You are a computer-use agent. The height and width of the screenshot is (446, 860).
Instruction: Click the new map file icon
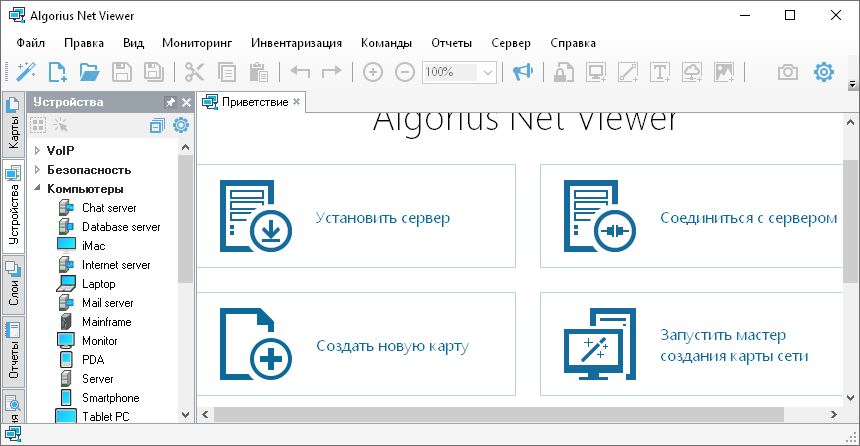[x=58, y=72]
